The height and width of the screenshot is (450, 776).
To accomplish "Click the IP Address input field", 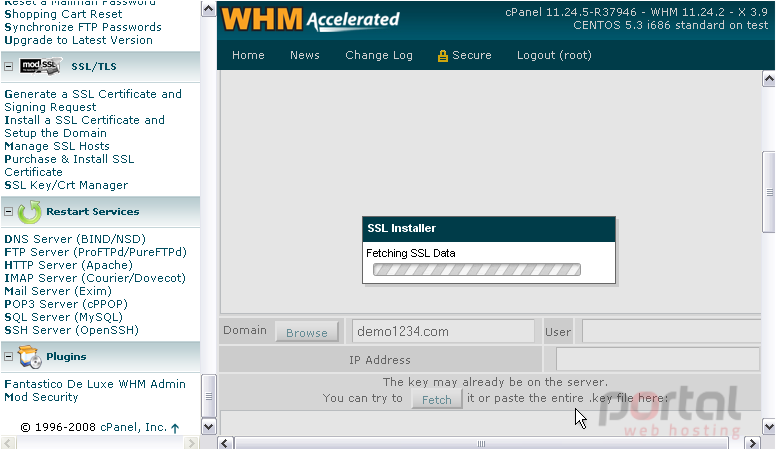I will tap(658, 359).
